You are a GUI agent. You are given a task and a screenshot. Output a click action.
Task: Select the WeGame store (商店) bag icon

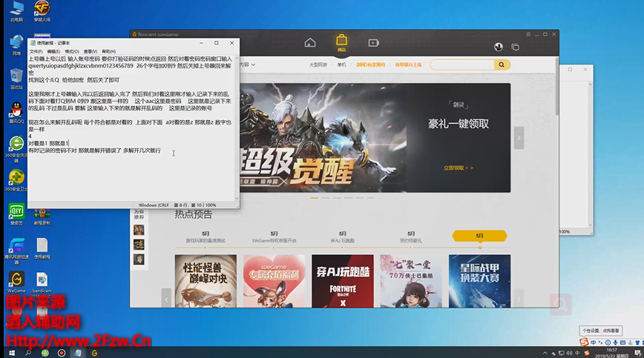tap(341, 42)
